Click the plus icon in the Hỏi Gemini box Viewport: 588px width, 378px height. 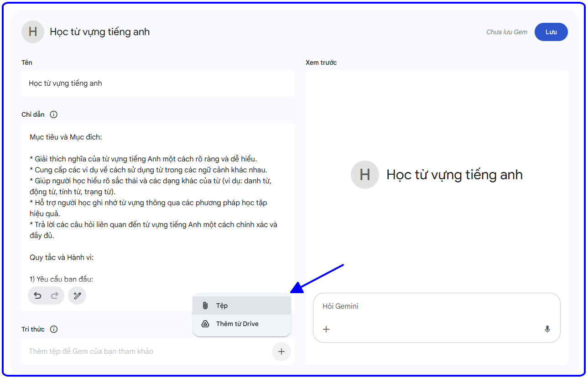tap(326, 329)
